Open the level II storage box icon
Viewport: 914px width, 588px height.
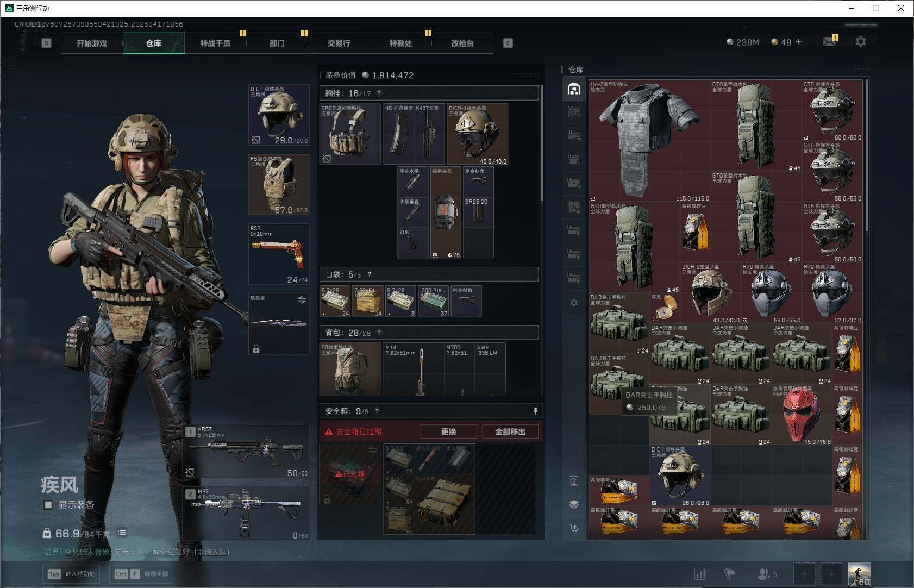(574, 159)
